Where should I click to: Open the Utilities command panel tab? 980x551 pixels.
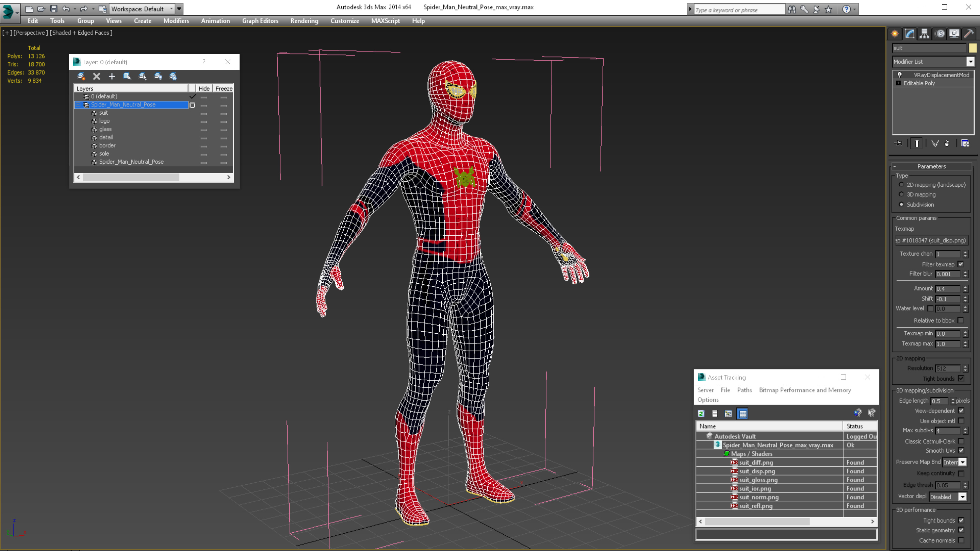969,33
